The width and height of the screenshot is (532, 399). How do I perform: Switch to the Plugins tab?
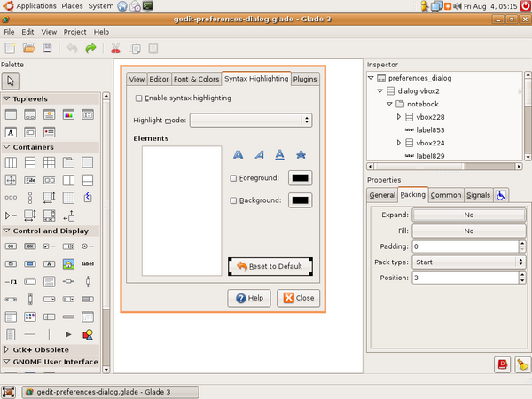(305, 79)
